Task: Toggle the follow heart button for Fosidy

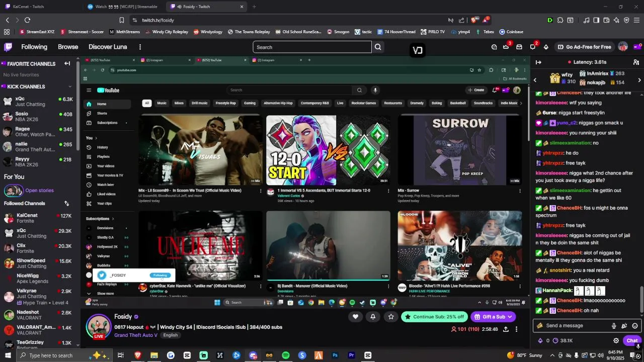Action: (x=355, y=317)
